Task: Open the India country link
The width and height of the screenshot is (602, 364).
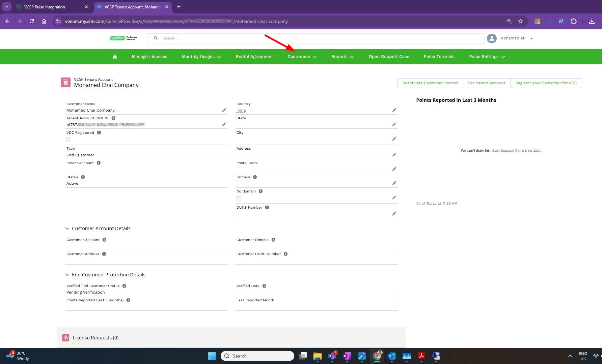Action: pyautogui.click(x=241, y=110)
